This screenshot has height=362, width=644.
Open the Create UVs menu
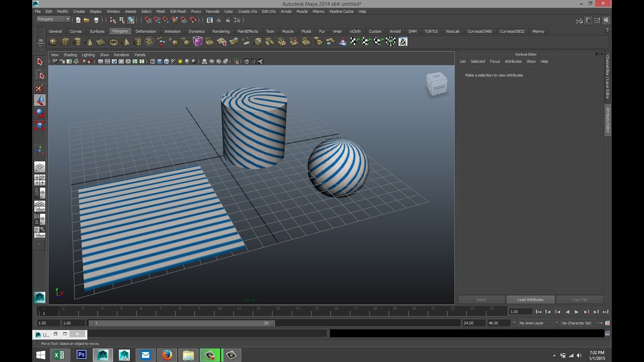248,11
